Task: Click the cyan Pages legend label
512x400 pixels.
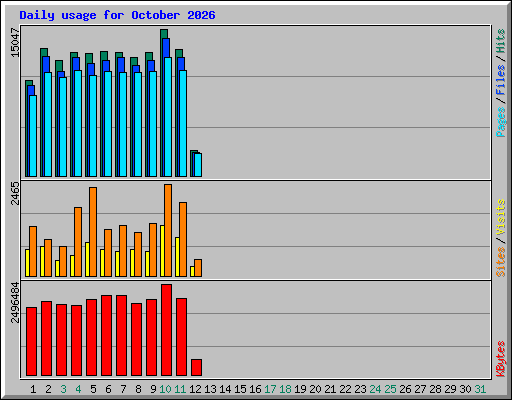Action: [x=500, y=122]
